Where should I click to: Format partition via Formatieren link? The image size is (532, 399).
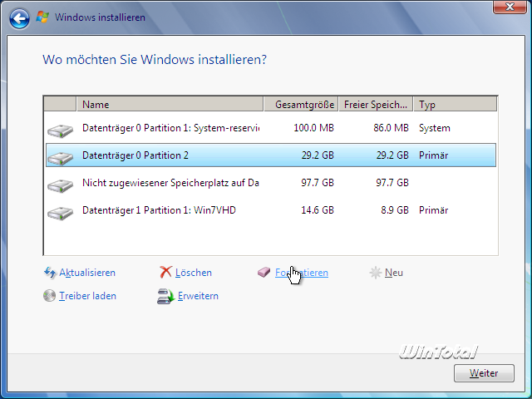pos(301,273)
